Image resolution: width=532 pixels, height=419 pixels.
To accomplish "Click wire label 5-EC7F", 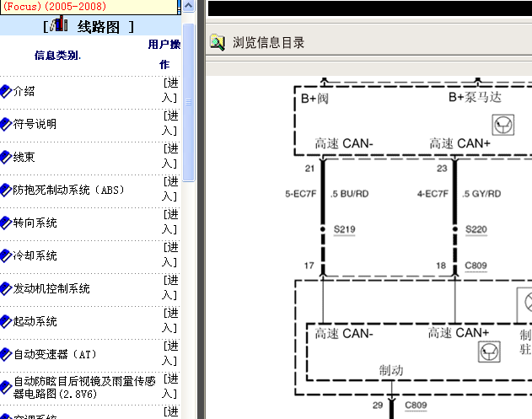I will (x=301, y=194).
